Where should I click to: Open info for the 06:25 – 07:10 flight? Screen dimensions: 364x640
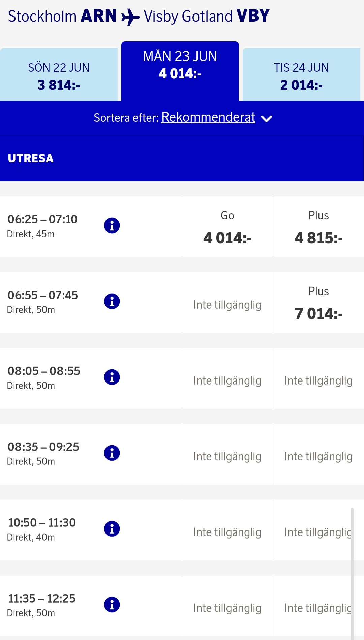(x=112, y=225)
